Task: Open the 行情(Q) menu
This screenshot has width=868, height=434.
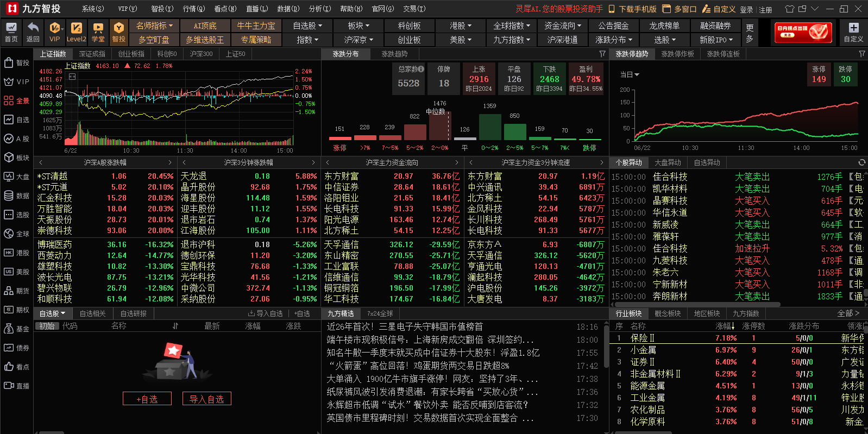Action: [x=194, y=9]
